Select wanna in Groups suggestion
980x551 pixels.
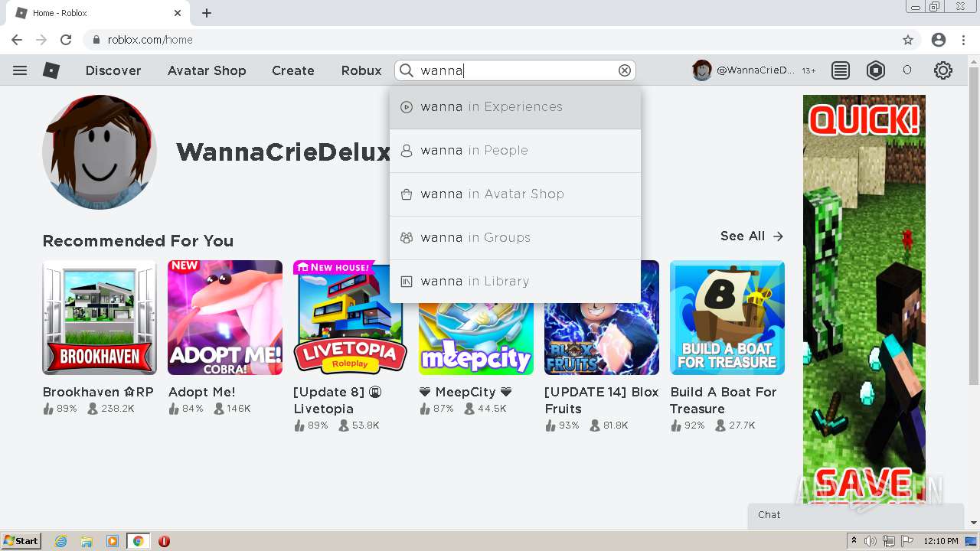point(515,238)
